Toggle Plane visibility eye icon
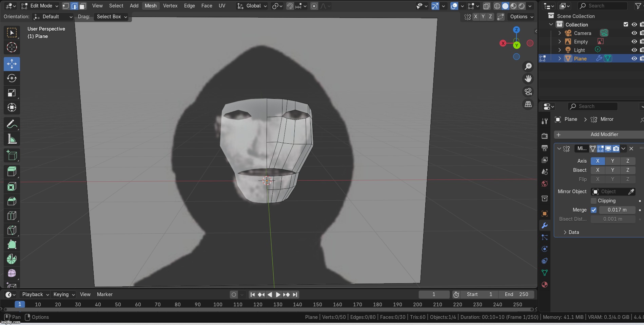 click(x=634, y=58)
